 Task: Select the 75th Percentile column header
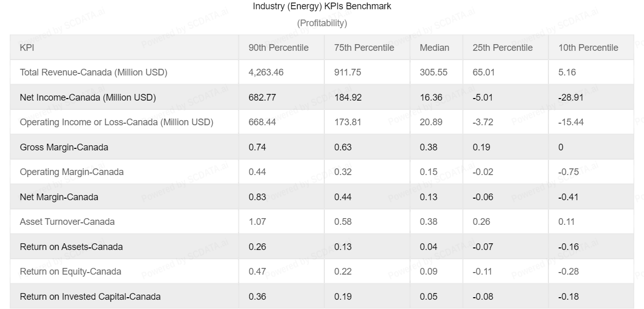pos(364,48)
